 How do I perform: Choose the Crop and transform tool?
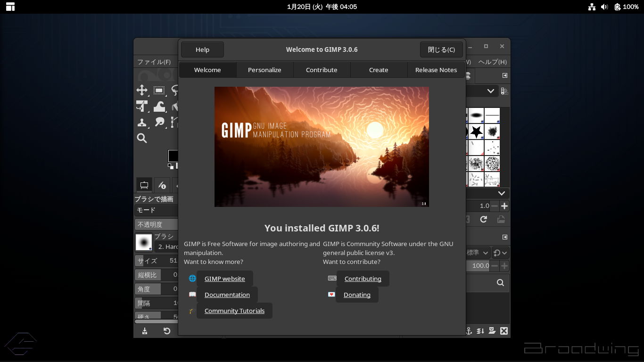click(142, 107)
